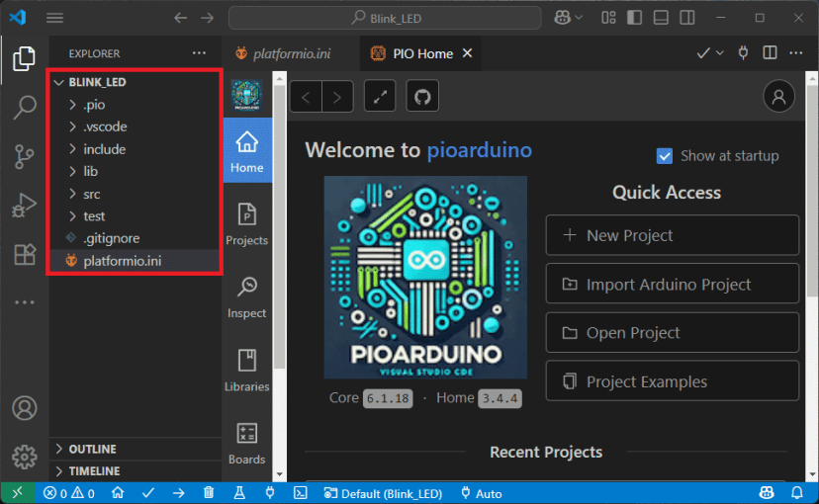The height and width of the screenshot is (504, 819).
Task: Toggle the bottom Panel
Action: (661, 18)
